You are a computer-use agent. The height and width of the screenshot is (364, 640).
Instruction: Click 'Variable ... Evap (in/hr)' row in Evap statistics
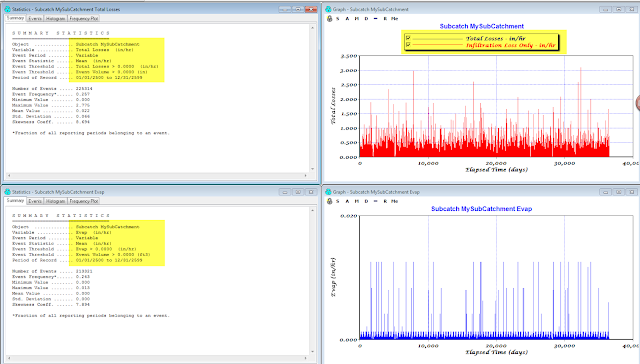point(62,232)
